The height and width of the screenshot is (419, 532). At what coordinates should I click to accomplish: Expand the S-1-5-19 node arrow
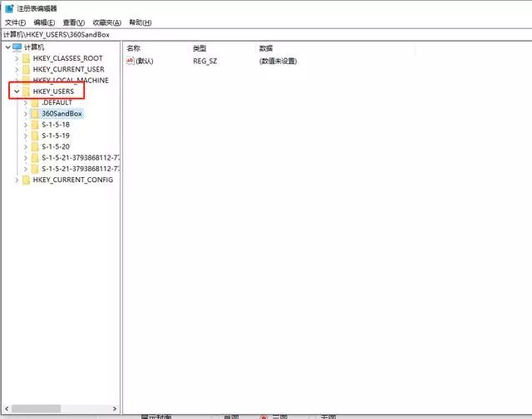coord(26,136)
